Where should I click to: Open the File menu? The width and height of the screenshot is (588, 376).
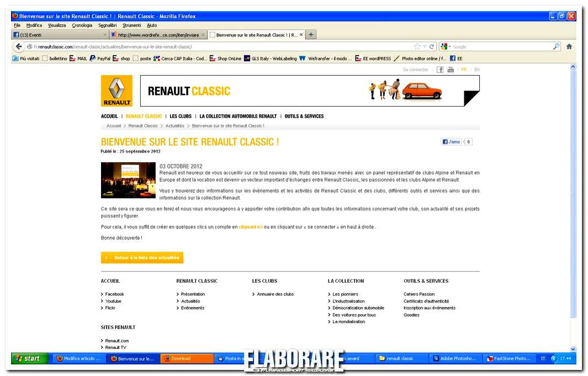click(17, 25)
